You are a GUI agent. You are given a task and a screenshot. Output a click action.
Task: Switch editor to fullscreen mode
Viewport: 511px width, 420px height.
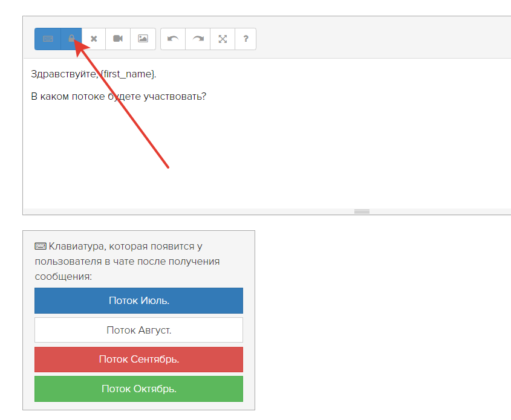[x=223, y=39]
